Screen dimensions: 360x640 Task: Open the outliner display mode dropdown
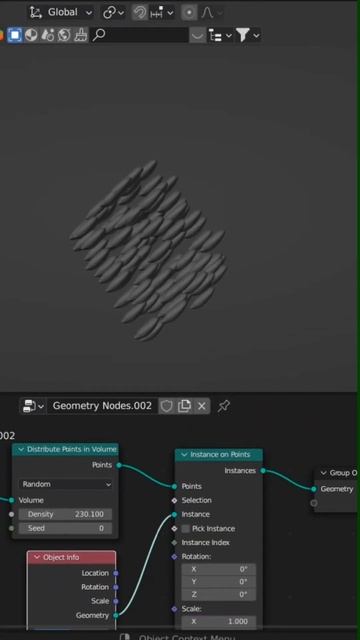click(220, 36)
